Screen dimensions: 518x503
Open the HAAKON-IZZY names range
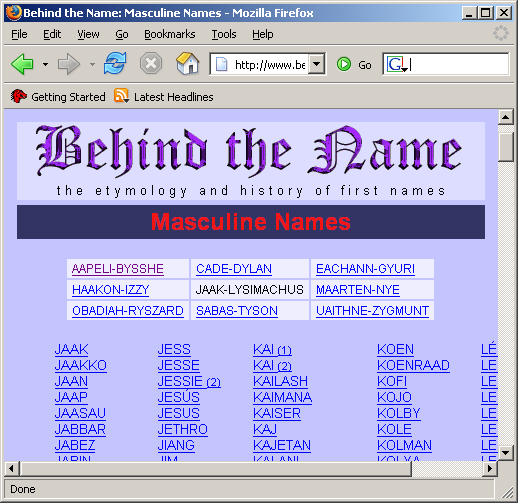(x=110, y=290)
